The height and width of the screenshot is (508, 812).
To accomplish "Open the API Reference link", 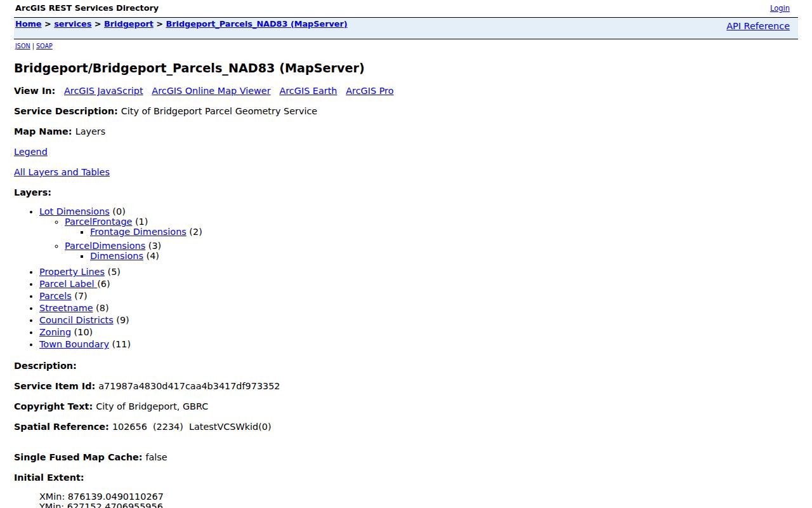I will pyautogui.click(x=758, y=26).
